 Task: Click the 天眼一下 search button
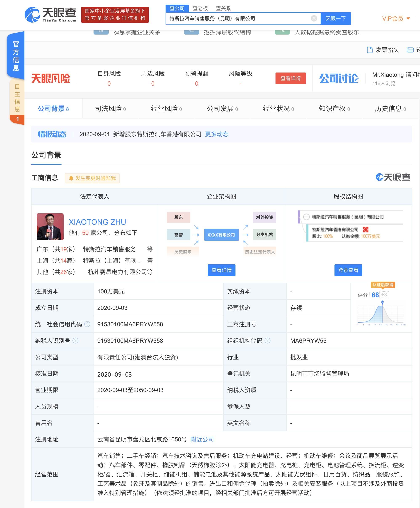coord(335,18)
